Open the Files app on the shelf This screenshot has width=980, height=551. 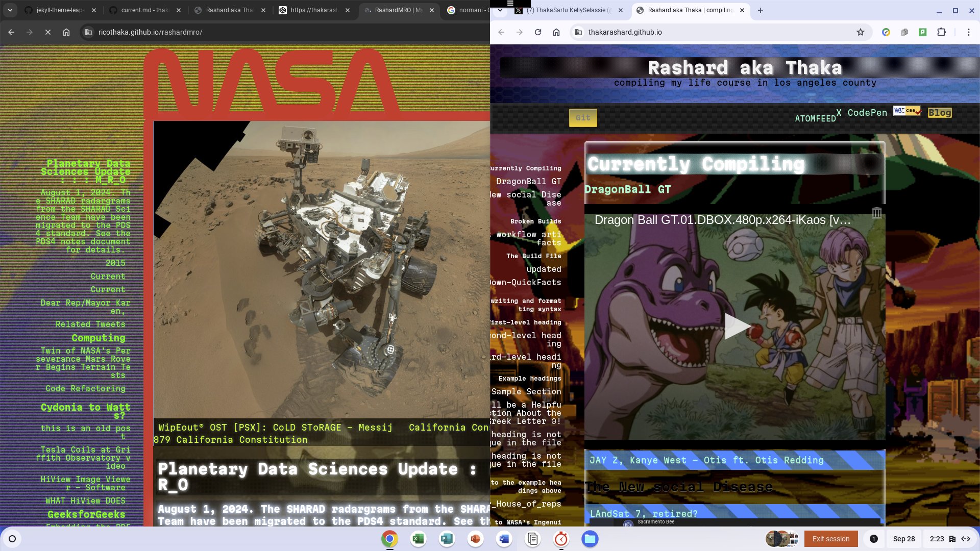(x=590, y=539)
